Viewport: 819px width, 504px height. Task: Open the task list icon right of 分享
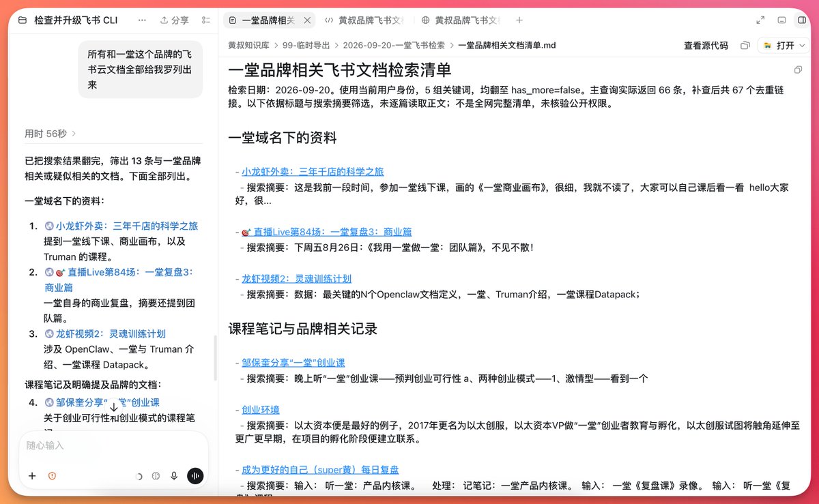click(x=206, y=20)
